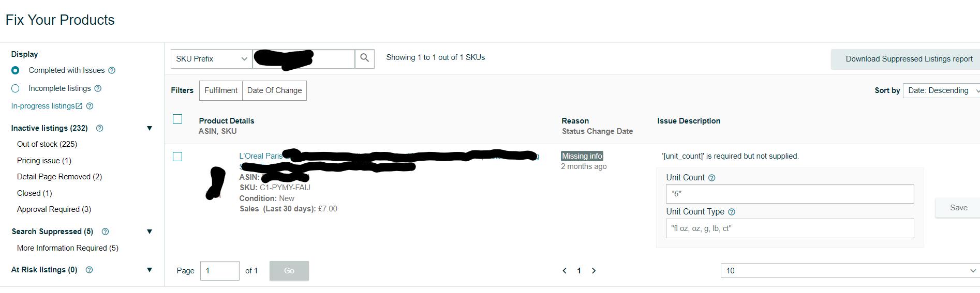Open help icon beside Completed with Issues

pos(112,70)
